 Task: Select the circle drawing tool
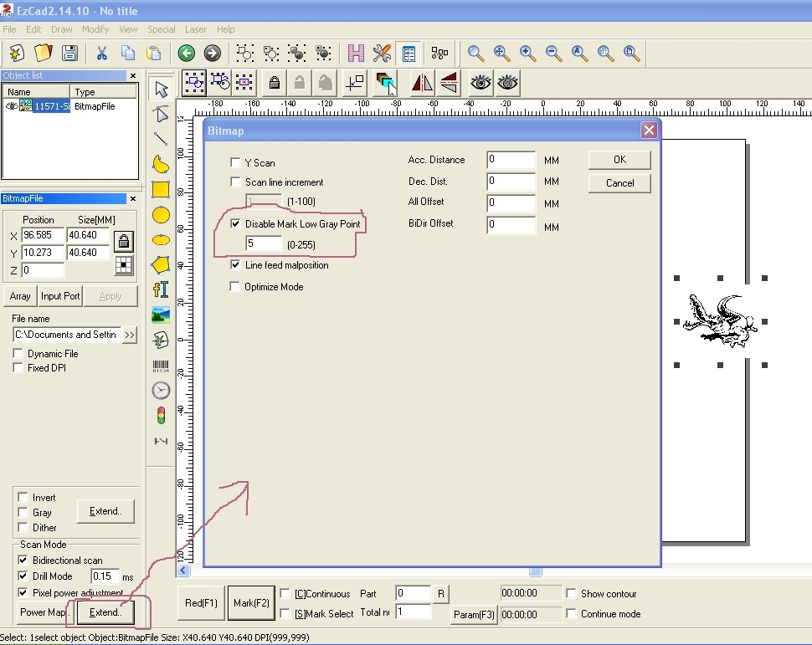tap(161, 215)
